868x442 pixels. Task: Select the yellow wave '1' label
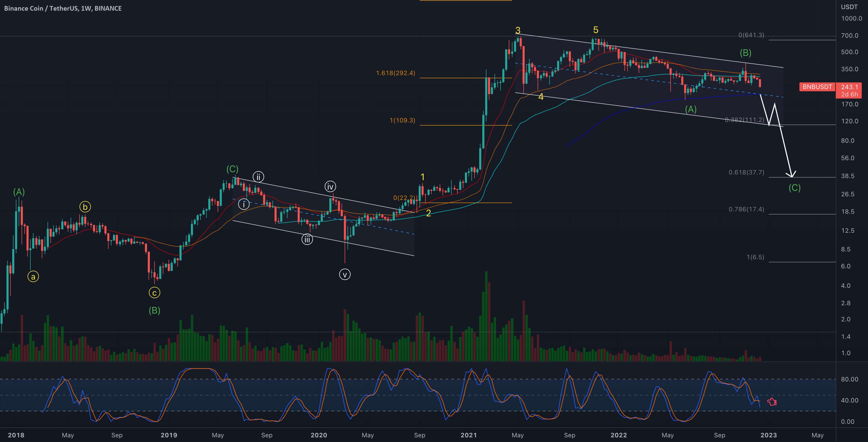tap(423, 177)
